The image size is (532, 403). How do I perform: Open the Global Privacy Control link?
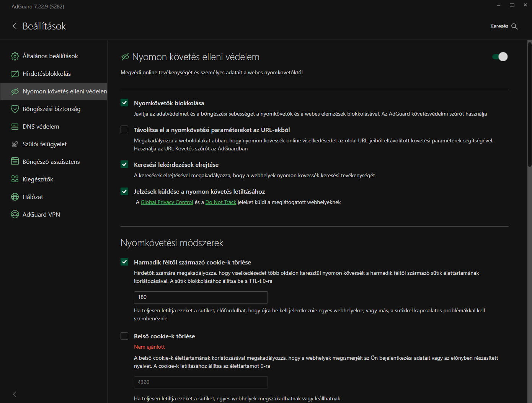pyautogui.click(x=167, y=202)
